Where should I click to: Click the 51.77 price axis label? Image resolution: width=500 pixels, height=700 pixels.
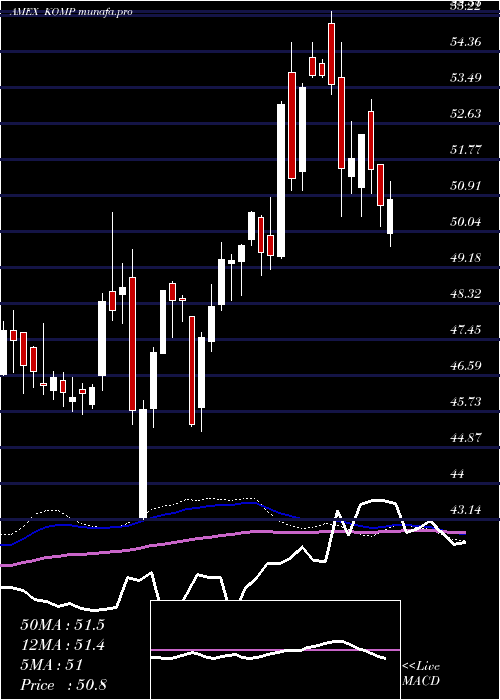[x=466, y=150]
